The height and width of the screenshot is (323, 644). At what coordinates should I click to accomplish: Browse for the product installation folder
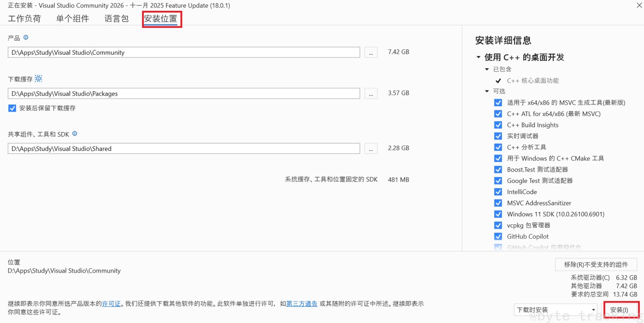(x=370, y=52)
